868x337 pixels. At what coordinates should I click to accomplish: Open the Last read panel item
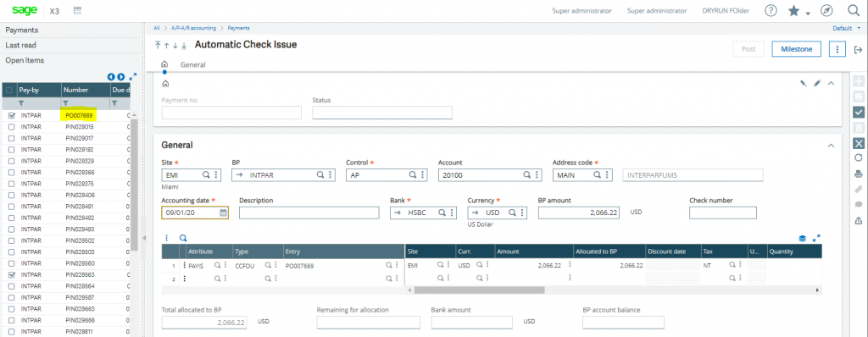20,46
